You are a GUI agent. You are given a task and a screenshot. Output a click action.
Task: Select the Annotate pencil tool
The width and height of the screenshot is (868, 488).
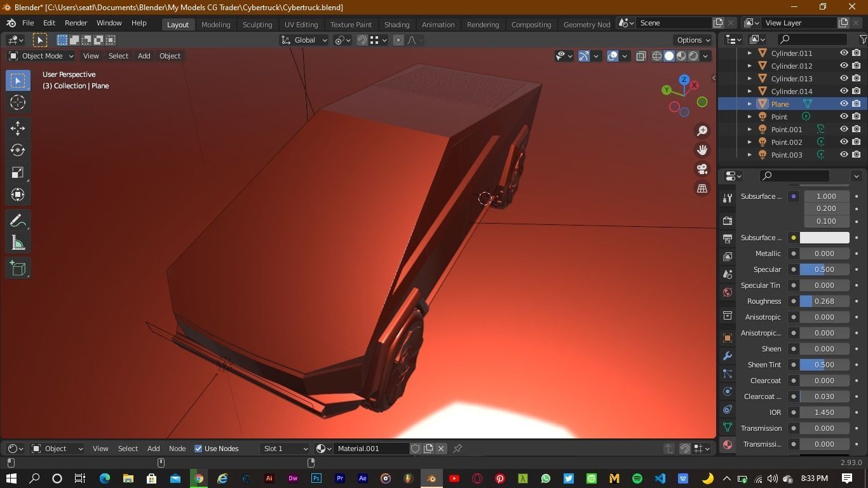click(x=18, y=220)
